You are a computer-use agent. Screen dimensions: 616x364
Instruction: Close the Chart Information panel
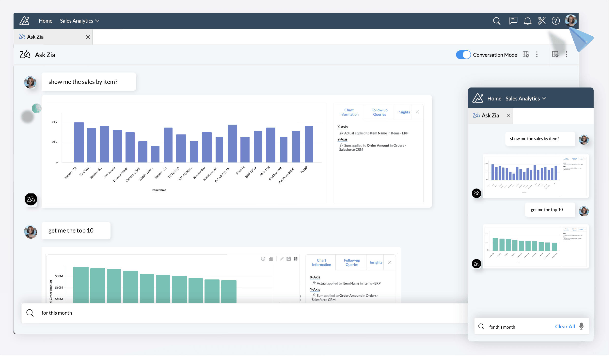(x=417, y=112)
